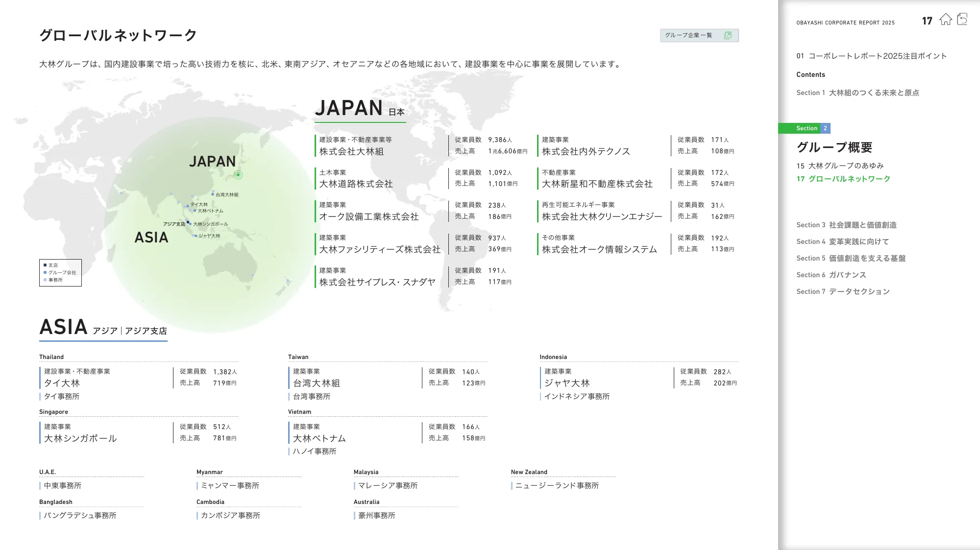Go to the Contents link in the sidebar
980x550 pixels.
click(810, 74)
